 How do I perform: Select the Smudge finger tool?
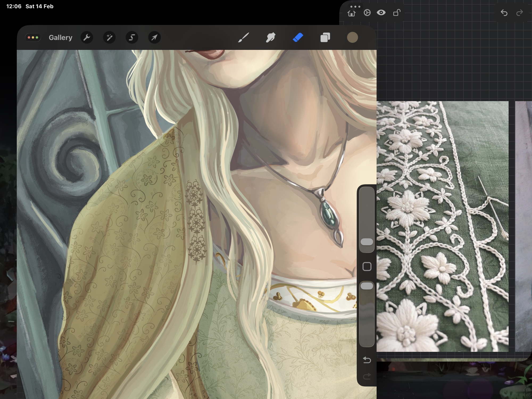pos(271,38)
